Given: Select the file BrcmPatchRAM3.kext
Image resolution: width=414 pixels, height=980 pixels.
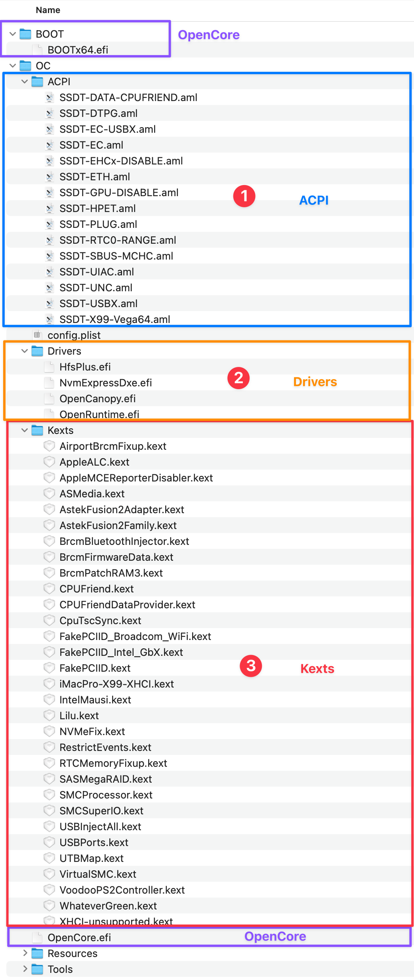Looking at the screenshot, I should tap(111, 573).
